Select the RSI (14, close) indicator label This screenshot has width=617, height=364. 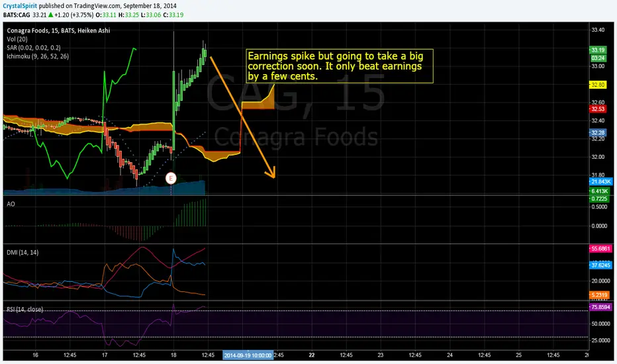click(24, 309)
